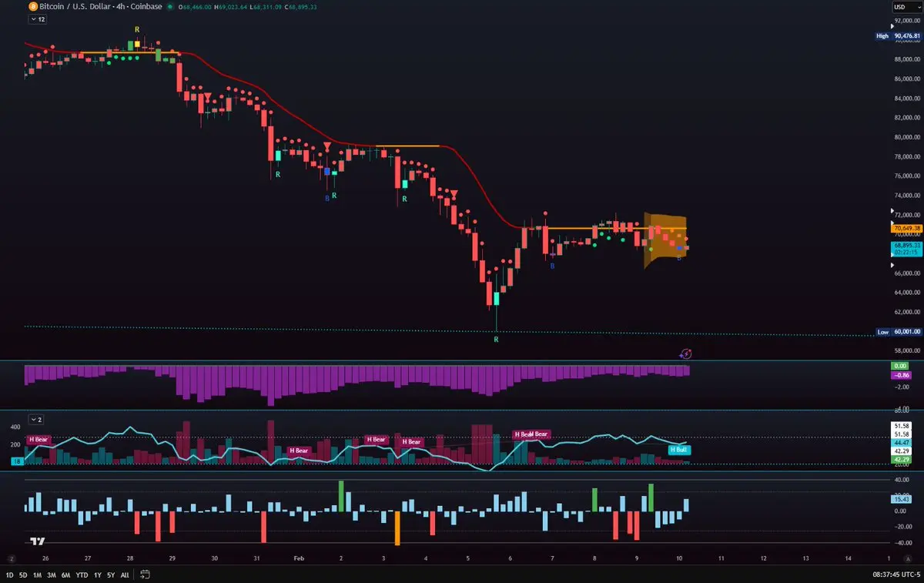Click the Low 60,001.00 price label
Screen dimensions: 924x583
tap(899, 332)
